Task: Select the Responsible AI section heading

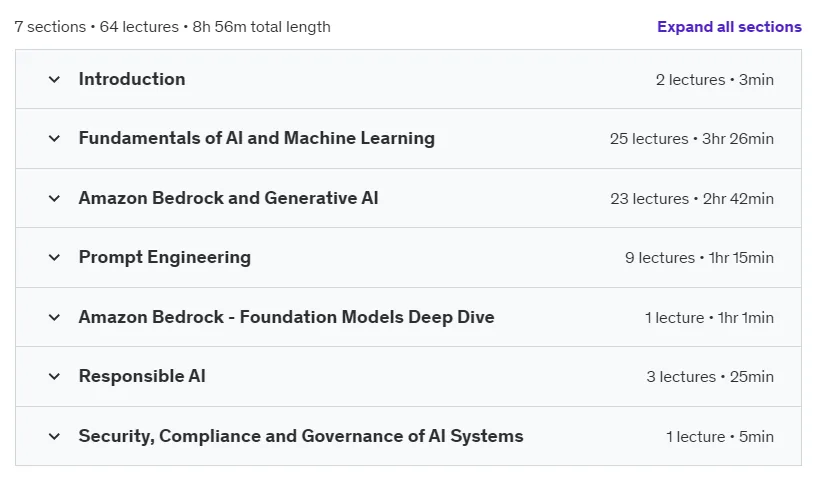Action: click(142, 376)
